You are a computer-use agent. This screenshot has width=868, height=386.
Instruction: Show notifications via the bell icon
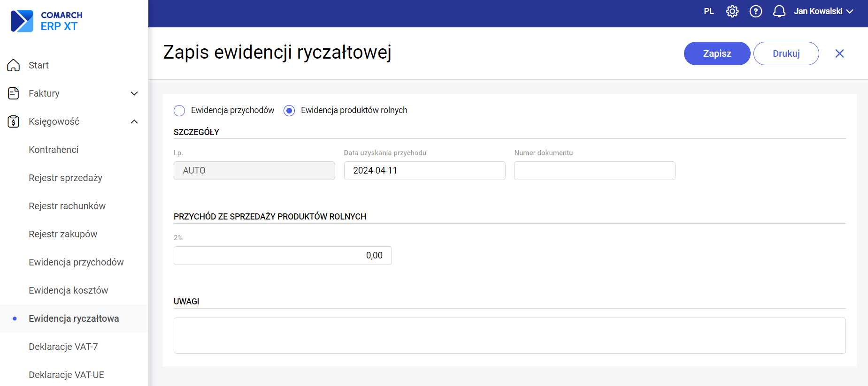(x=779, y=11)
